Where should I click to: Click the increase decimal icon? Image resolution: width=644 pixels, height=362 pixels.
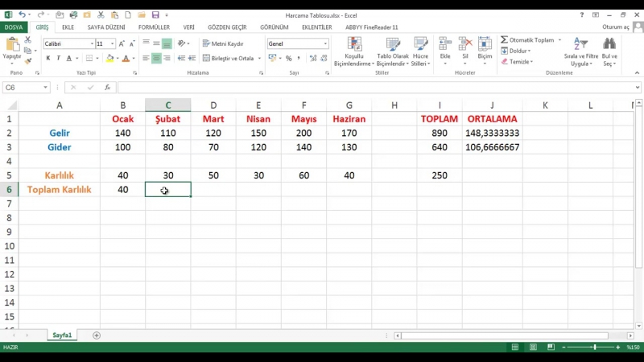313,58
